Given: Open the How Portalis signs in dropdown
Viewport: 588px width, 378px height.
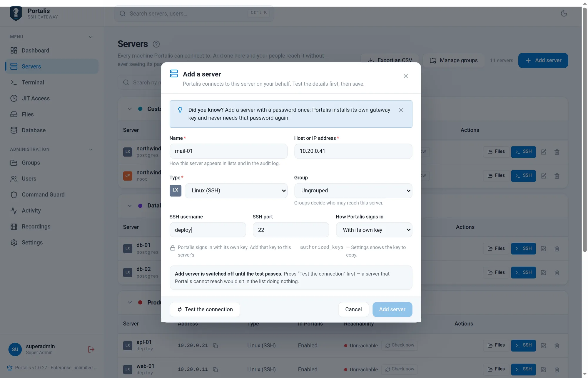Looking at the screenshot, I should point(374,230).
